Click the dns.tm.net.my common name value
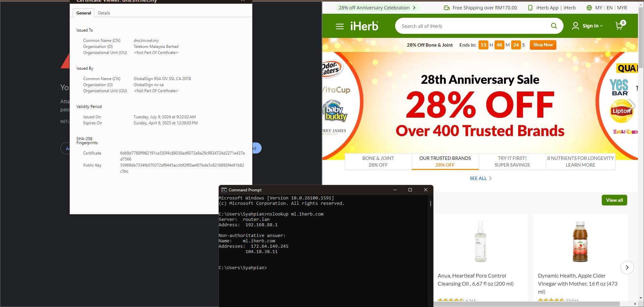 (x=146, y=41)
